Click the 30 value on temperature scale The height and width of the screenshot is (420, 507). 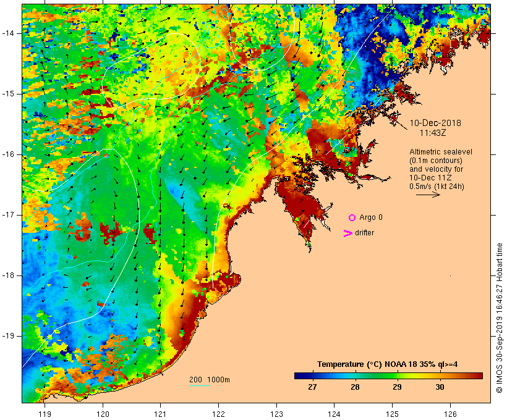coord(440,387)
